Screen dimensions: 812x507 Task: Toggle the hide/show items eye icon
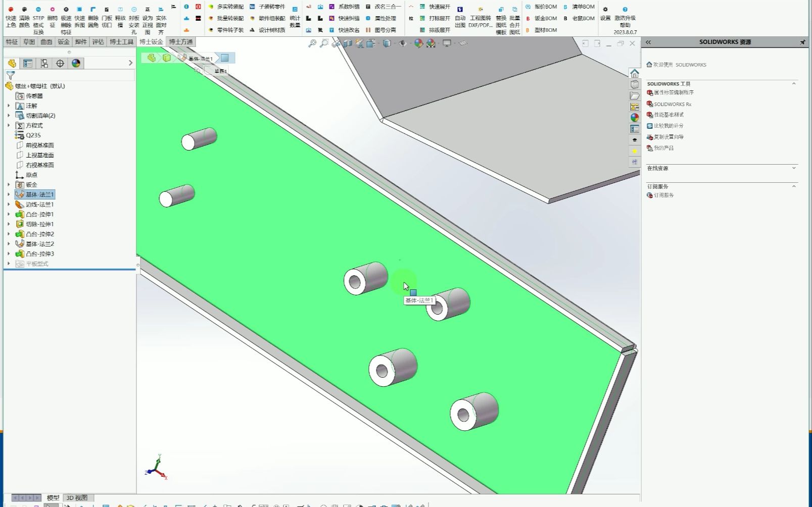[402, 43]
